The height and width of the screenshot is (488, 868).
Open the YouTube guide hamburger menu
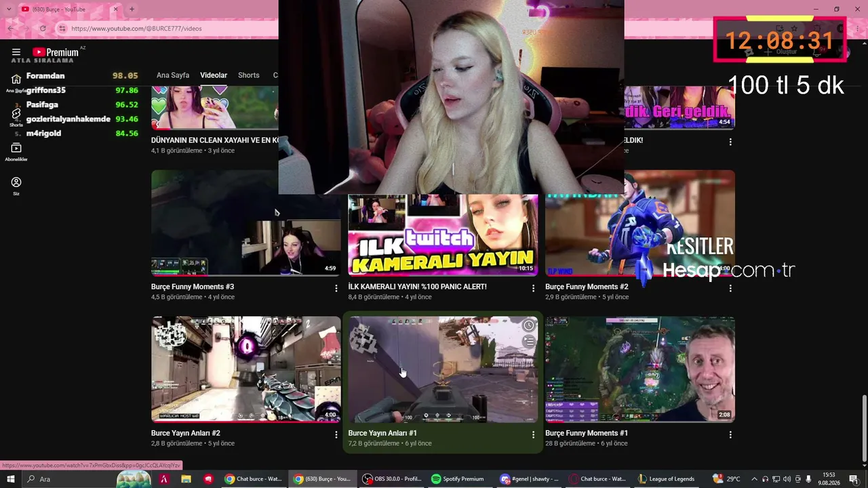click(16, 52)
